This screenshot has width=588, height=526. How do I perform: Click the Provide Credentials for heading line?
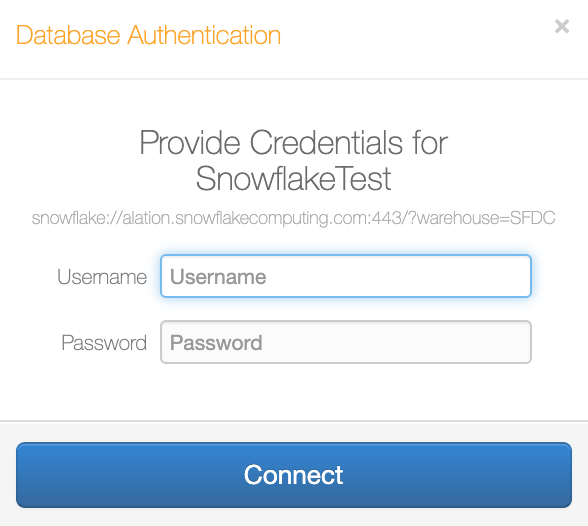click(294, 143)
